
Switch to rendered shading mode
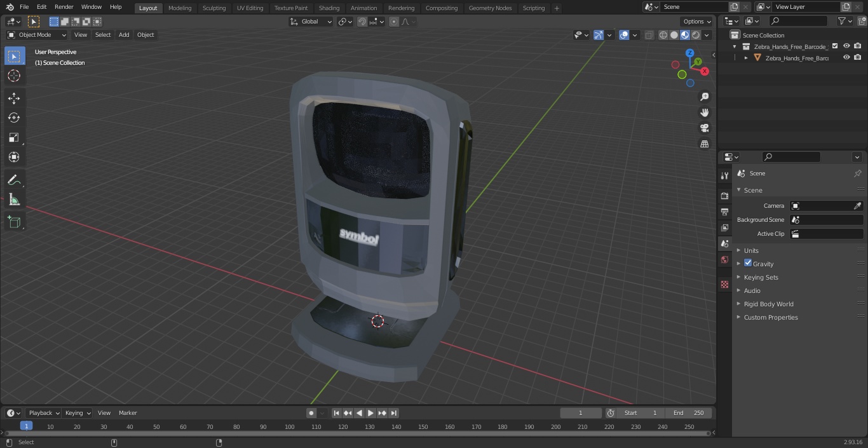(x=696, y=35)
